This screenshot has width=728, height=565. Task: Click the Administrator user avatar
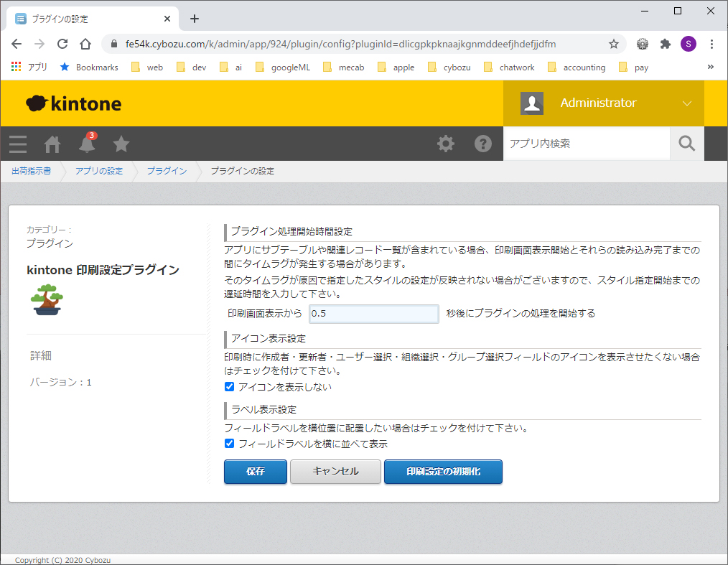(532, 103)
